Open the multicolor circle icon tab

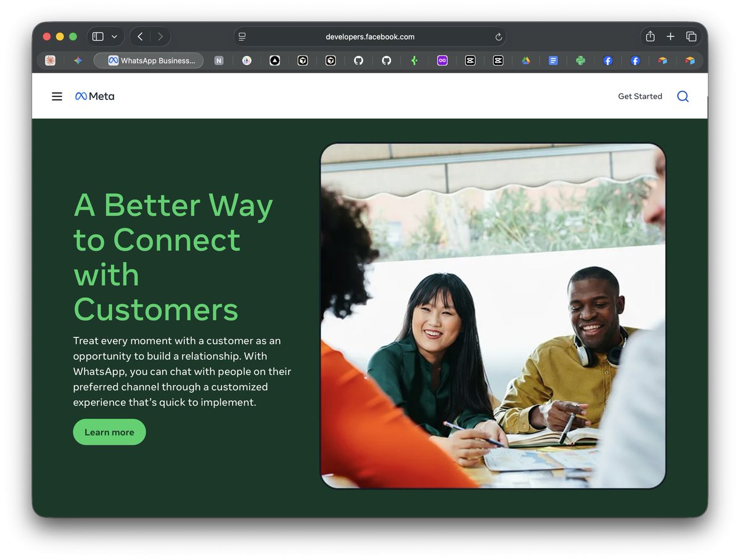[x=247, y=60]
